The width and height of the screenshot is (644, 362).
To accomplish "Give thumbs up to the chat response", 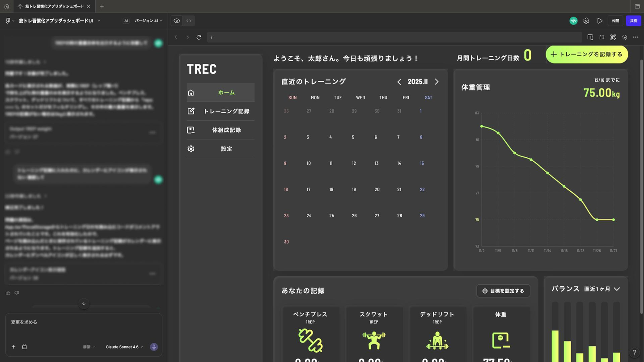I will coord(8,293).
